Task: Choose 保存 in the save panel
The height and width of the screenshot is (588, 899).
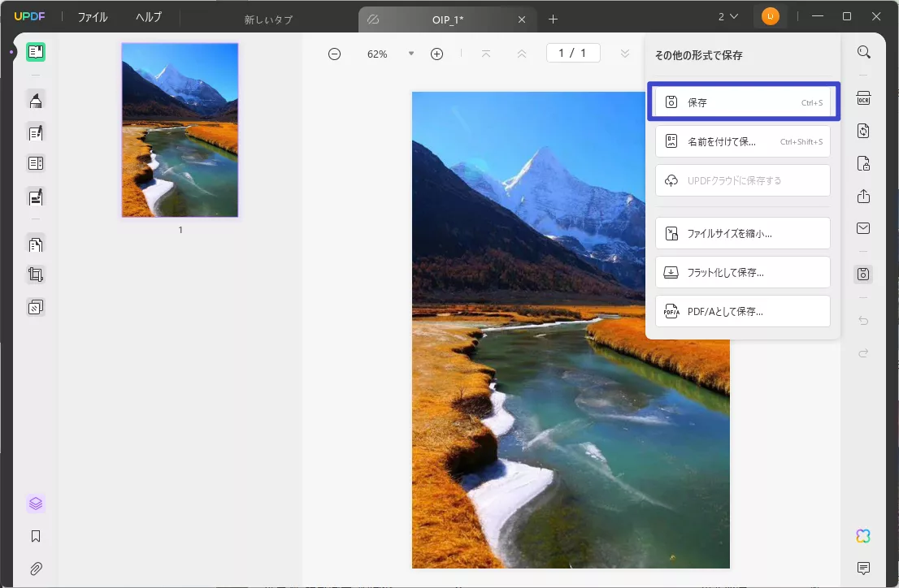Action: (743, 102)
